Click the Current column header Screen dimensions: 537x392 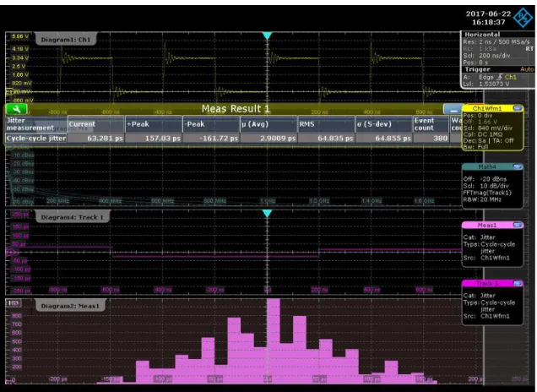click(96, 124)
